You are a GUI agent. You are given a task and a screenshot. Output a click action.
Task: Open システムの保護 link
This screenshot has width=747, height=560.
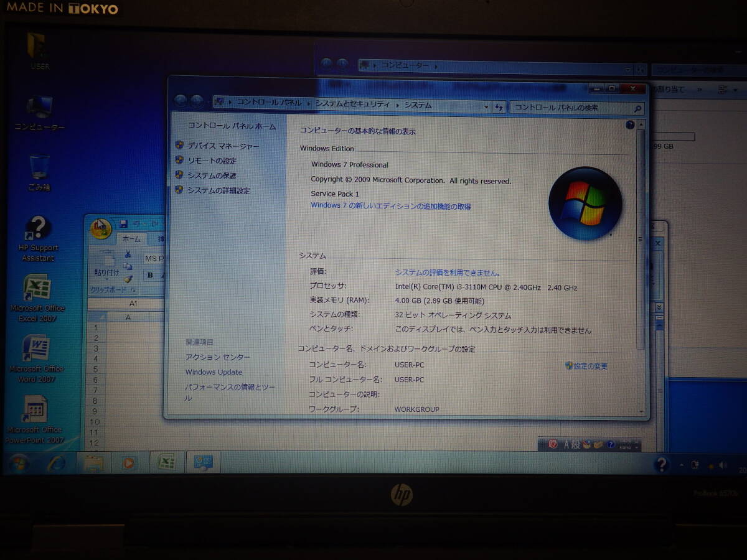tap(212, 175)
